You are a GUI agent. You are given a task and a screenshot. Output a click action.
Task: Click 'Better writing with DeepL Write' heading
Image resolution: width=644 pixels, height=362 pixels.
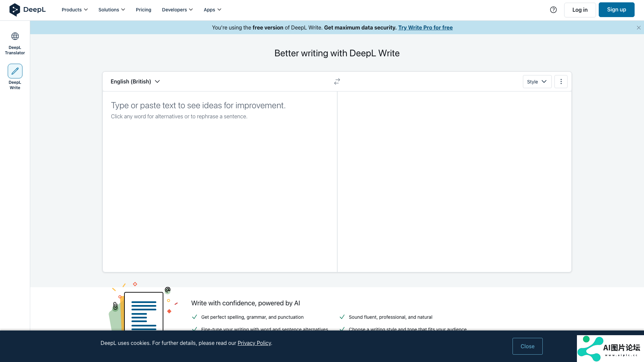337,53
